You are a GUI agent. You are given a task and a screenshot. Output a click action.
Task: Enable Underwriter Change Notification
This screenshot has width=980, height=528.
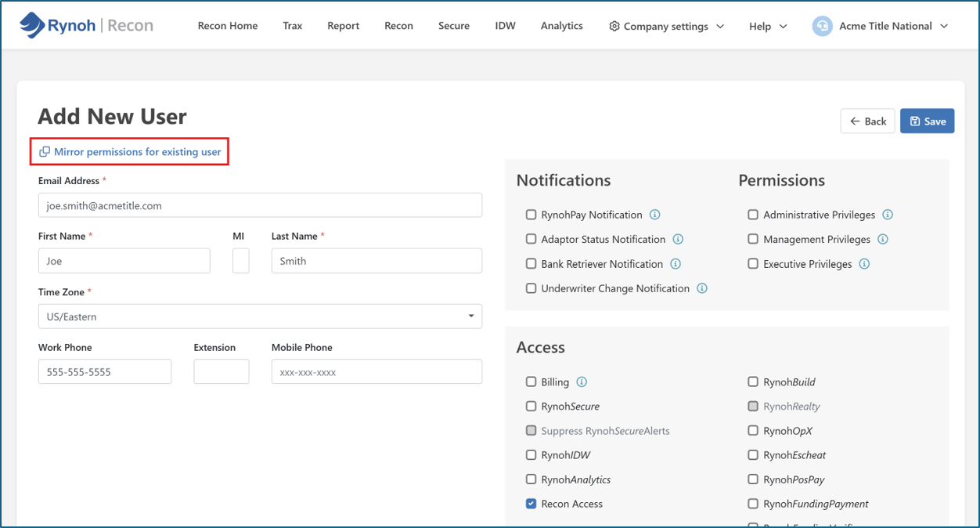click(x=531, y=288)
